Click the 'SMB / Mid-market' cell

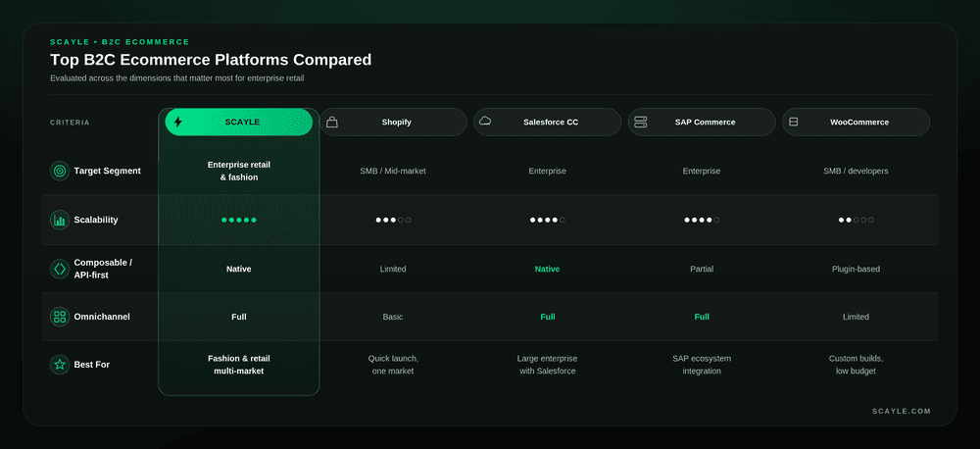[393, 171]
